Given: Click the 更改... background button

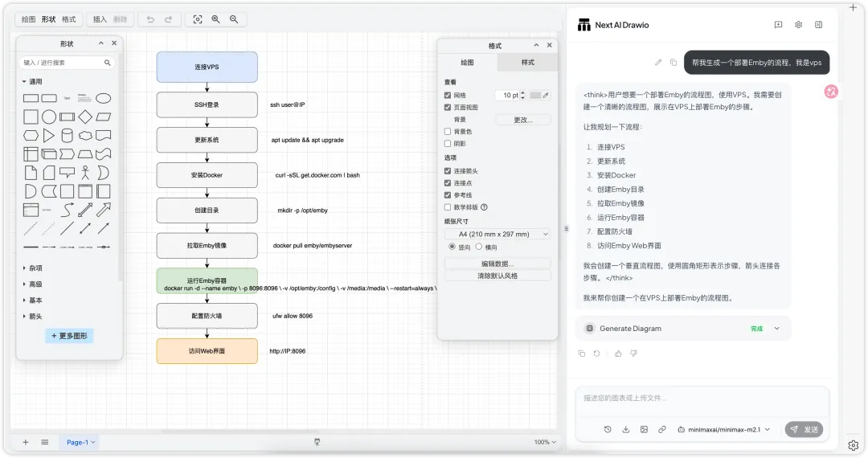Looking at the screenshot, I should coord(523,120).
